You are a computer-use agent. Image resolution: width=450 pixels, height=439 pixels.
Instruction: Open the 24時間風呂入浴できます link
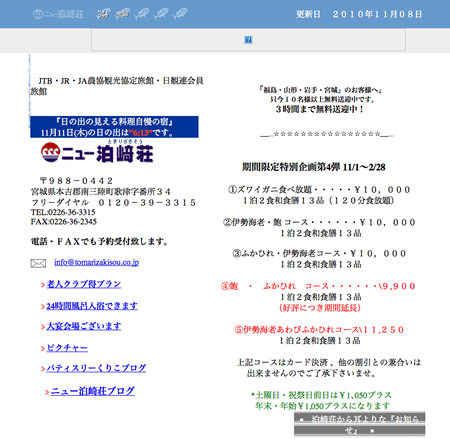click(x=92, y=306)
